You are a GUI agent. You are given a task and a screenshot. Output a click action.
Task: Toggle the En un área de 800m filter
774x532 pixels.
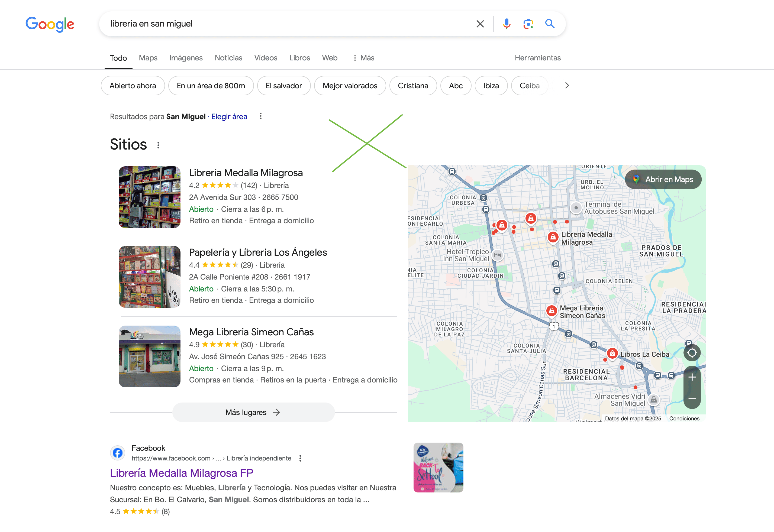pyautogui.click(x=211, y=86)
